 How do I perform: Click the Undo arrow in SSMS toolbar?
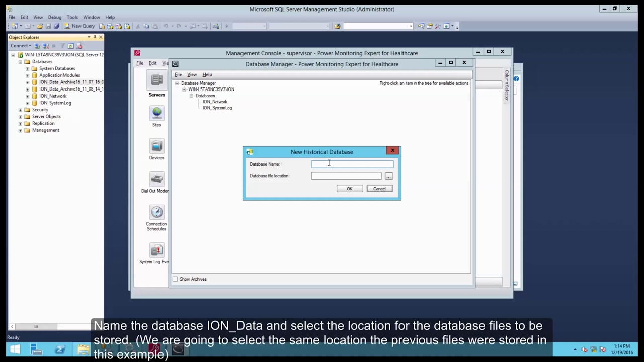(x=166, y=26)
